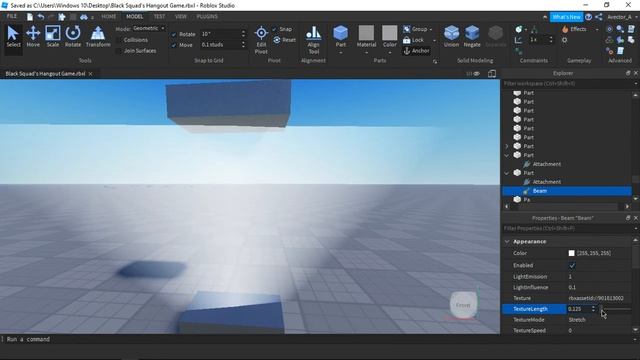Switch to the HOME ribbon tab
The image size is (640, 360).
click(x=109, y=17)
